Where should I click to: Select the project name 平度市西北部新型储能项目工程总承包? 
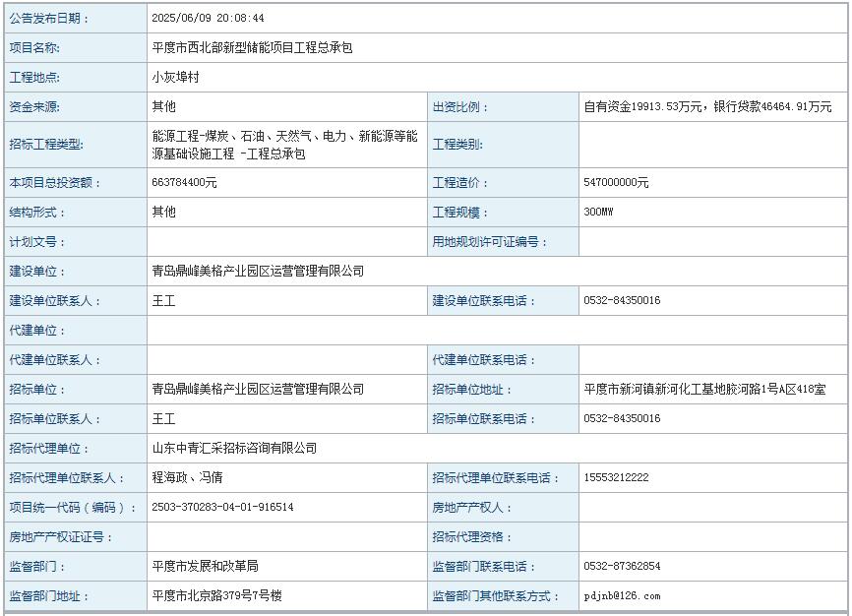pos(251,47)
